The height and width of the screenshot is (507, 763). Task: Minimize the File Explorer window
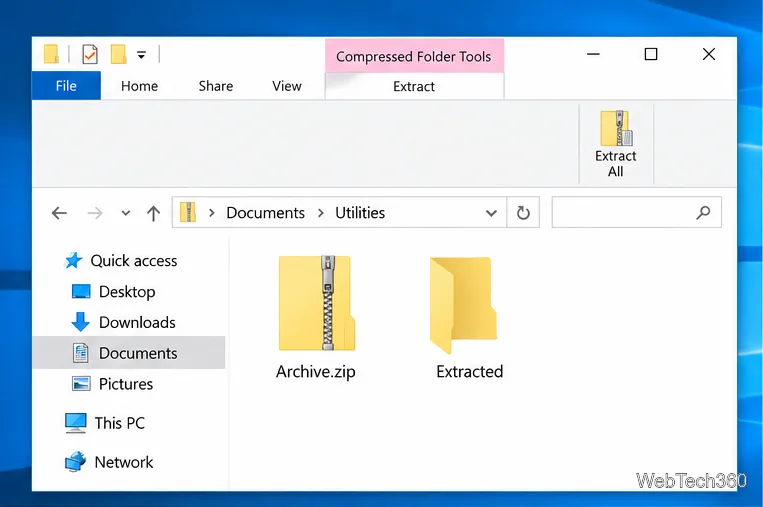593,54
